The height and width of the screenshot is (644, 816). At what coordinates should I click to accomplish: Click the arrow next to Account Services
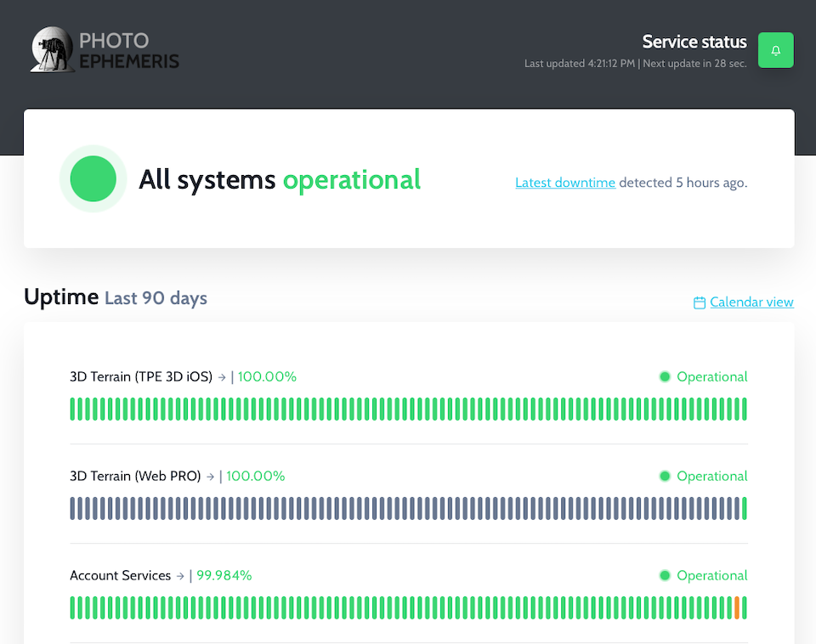point(180,576)
